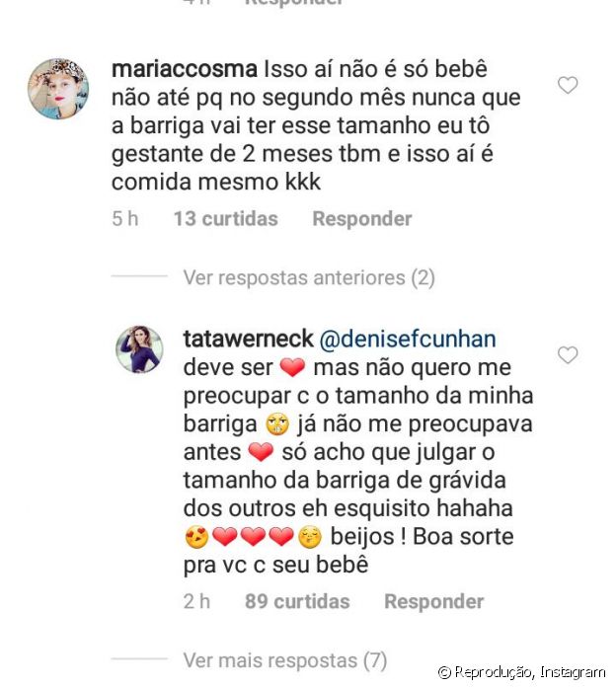Like tatawerneck's reply with the heart
The width and height of the screenshot is (616, 687).
(568, 354)
